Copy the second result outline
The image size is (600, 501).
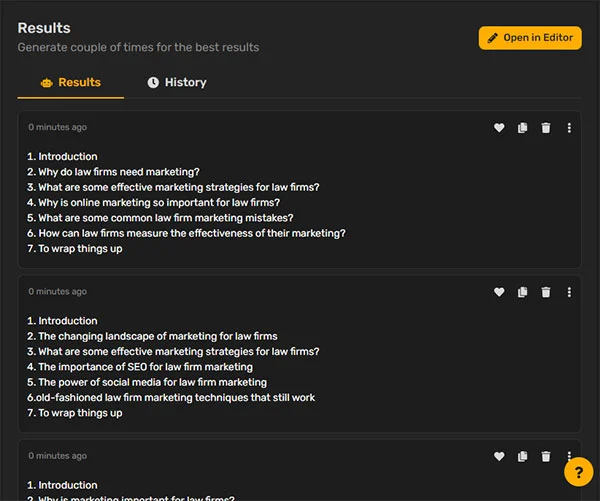(x=522, y=292)
